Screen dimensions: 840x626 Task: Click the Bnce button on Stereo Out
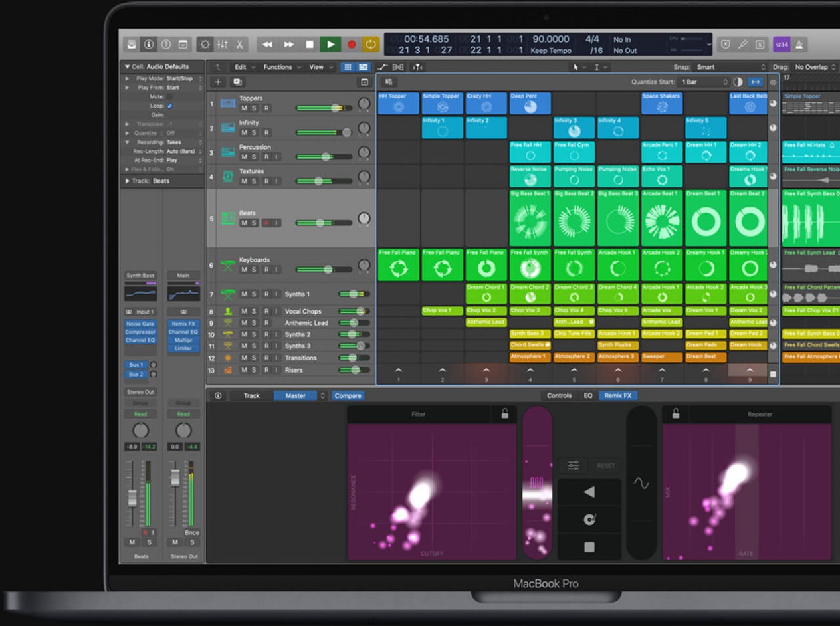pos(192,532)
